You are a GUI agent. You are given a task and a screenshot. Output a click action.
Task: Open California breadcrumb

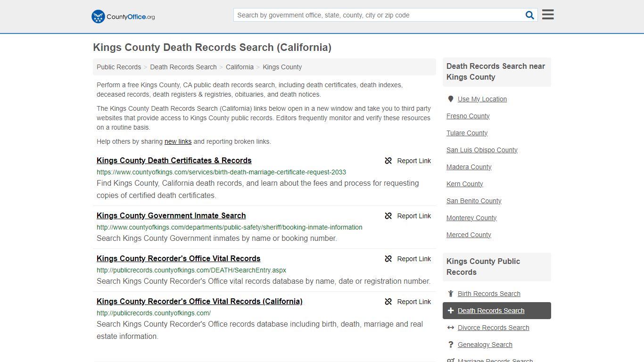(239, 67)
